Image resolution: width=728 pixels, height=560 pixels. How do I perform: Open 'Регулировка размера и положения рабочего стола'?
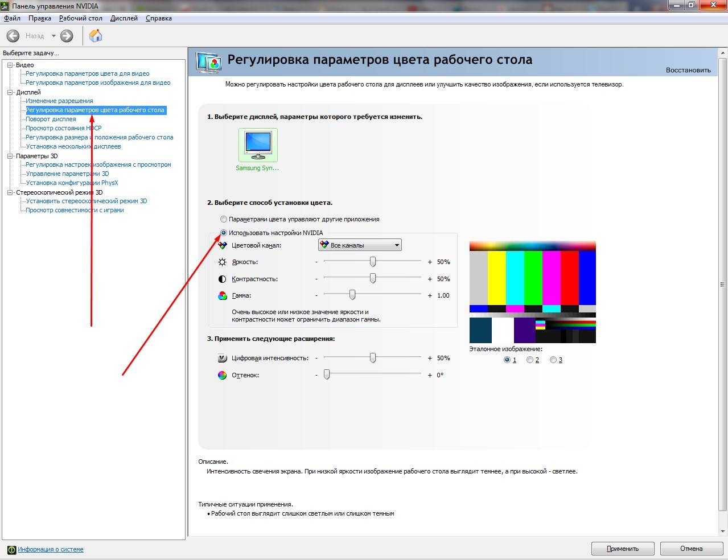[x=100, y=137]
